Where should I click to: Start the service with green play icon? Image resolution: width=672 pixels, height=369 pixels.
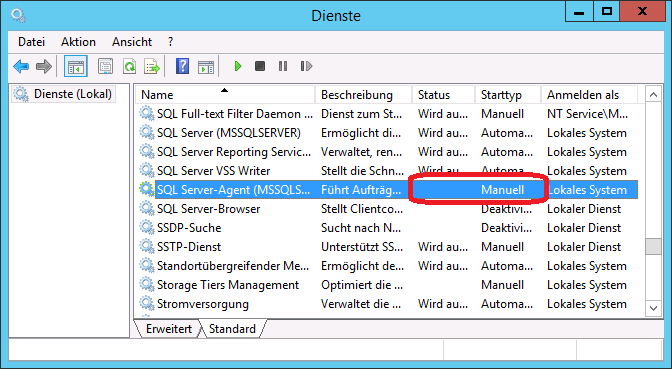[x=238, y=66]
